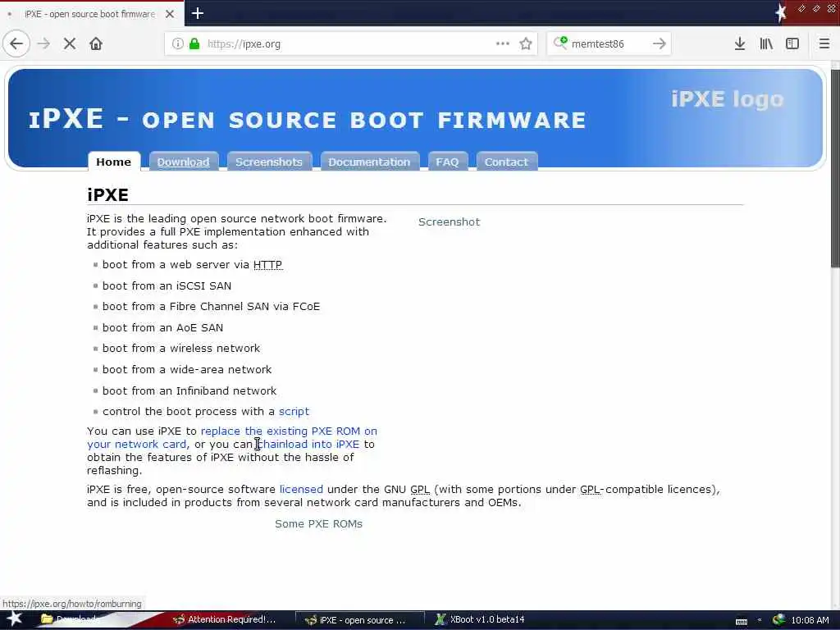This screenshot has height=630, width=840.
Task: Close the iPXE browser tab
Action: point(170,14)
